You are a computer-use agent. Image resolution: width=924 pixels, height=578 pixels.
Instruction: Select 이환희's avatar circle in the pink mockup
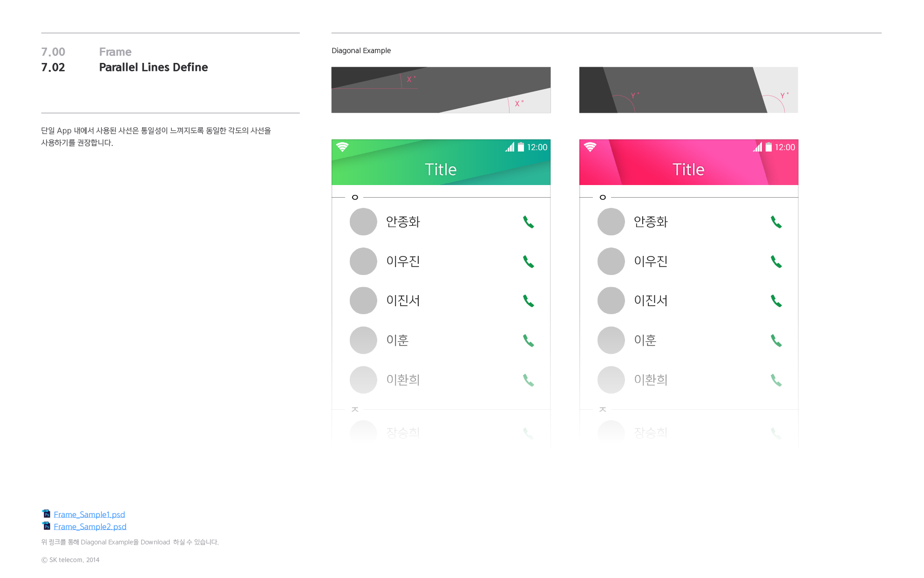tap(611, 380)
